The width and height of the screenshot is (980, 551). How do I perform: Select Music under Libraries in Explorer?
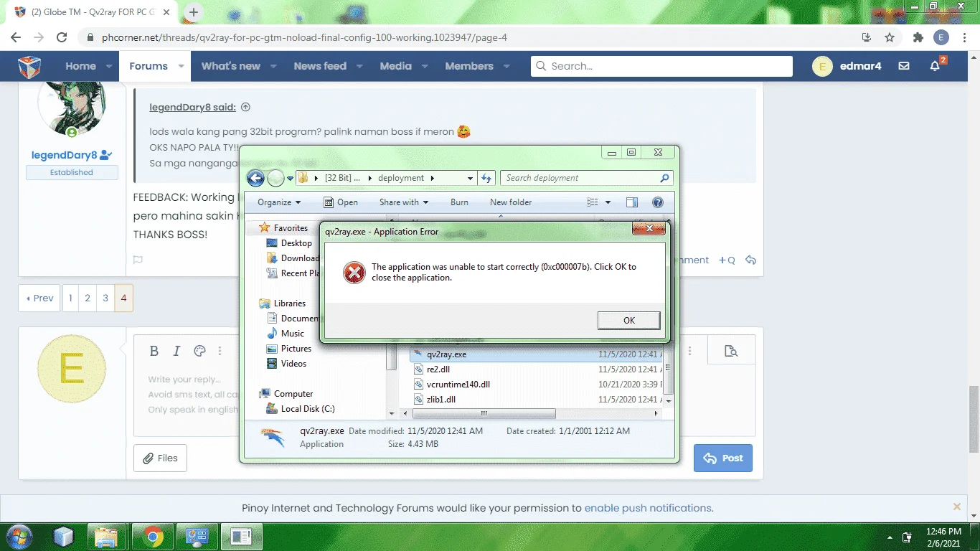point(292,334)
